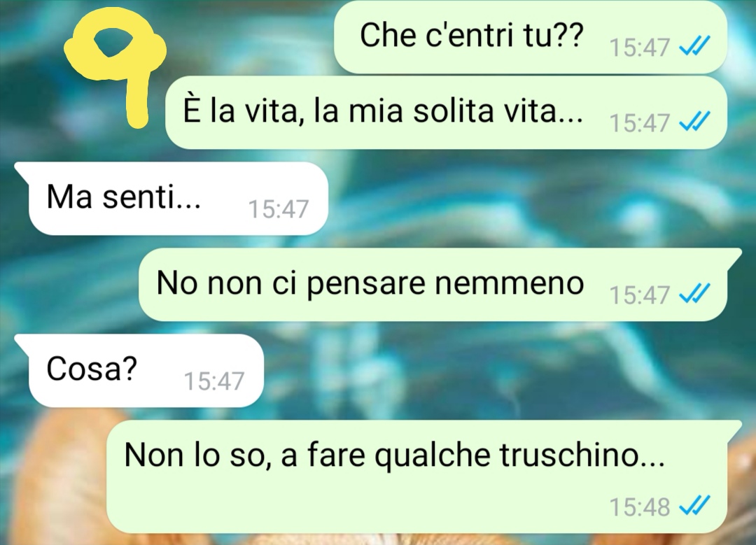
Task: Select the "Che c'entri tu??" message bubble
Action: point(531,37)
